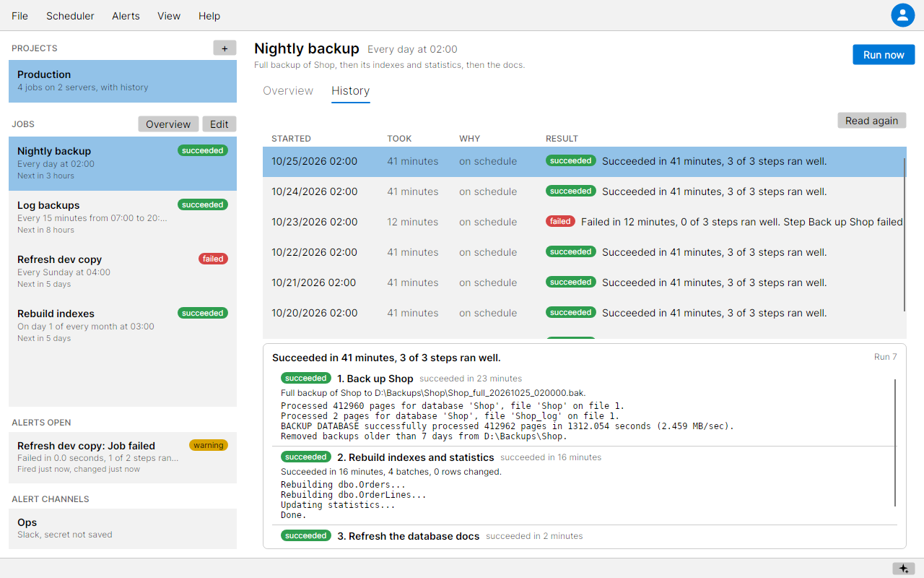Select the Rebuild indexes job
This screenshot has width=924, height=578.
(x=123, y=326)
